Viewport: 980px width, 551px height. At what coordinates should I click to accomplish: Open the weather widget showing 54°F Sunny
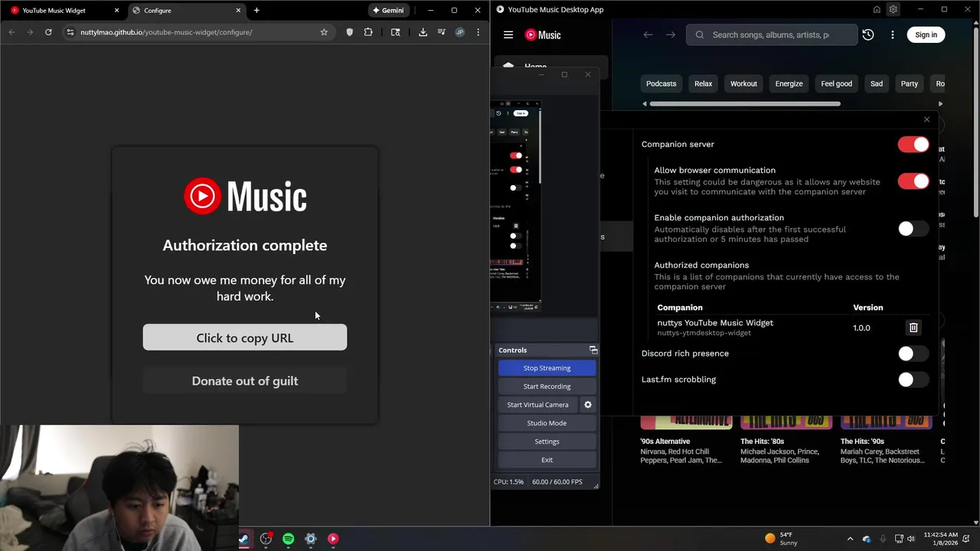(782, 539)
